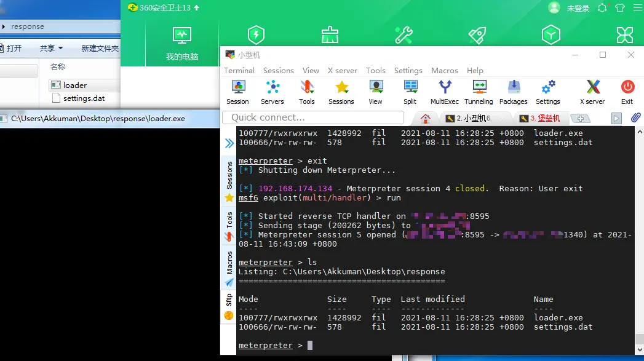Click the Split toolbar icon
This screenshot has height=361, width=644.
point(410,92)
